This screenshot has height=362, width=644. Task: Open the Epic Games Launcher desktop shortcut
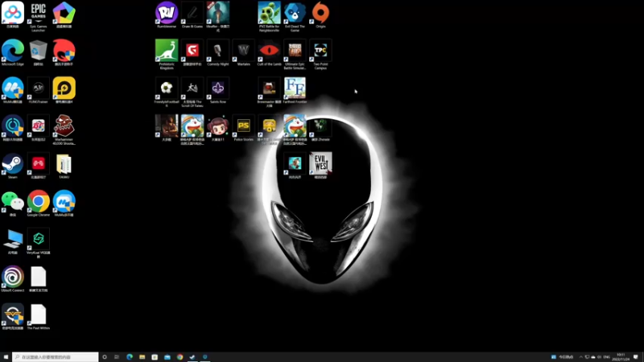[x=38, y=16]
